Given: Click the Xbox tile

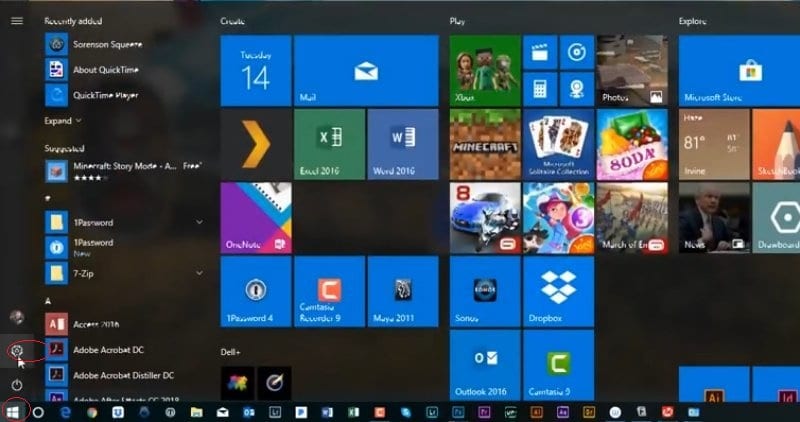Looking at the screenshot, I should (x=484, y=71).
